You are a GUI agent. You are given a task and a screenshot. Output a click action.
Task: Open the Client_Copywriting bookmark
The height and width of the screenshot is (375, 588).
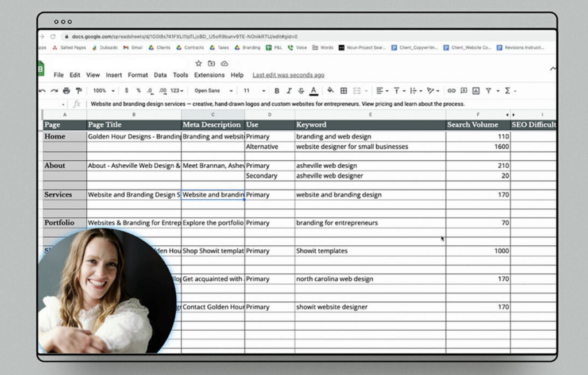point(415,48)
